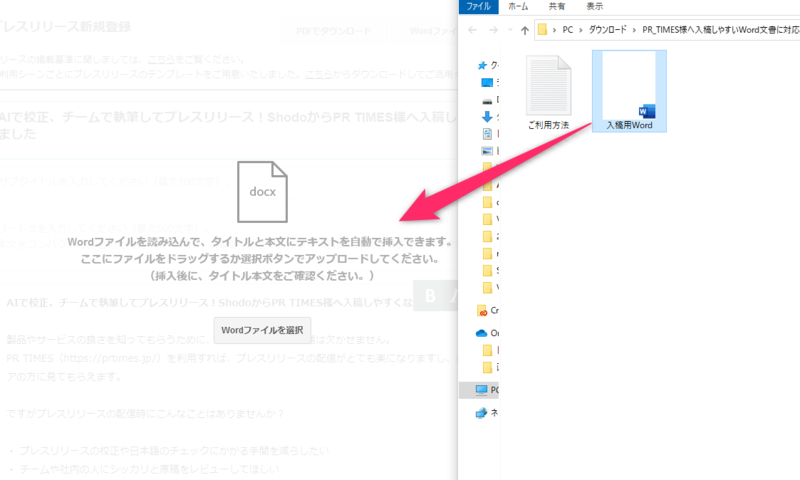This screenshot has width=800, height=480.
Task: Select the PR_TIMES folder breadcrumb segment
Action: click(x=720, y=30)
